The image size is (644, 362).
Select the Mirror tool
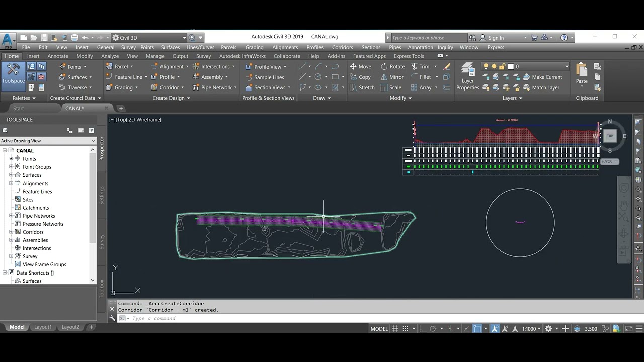[x=392, y=77]
